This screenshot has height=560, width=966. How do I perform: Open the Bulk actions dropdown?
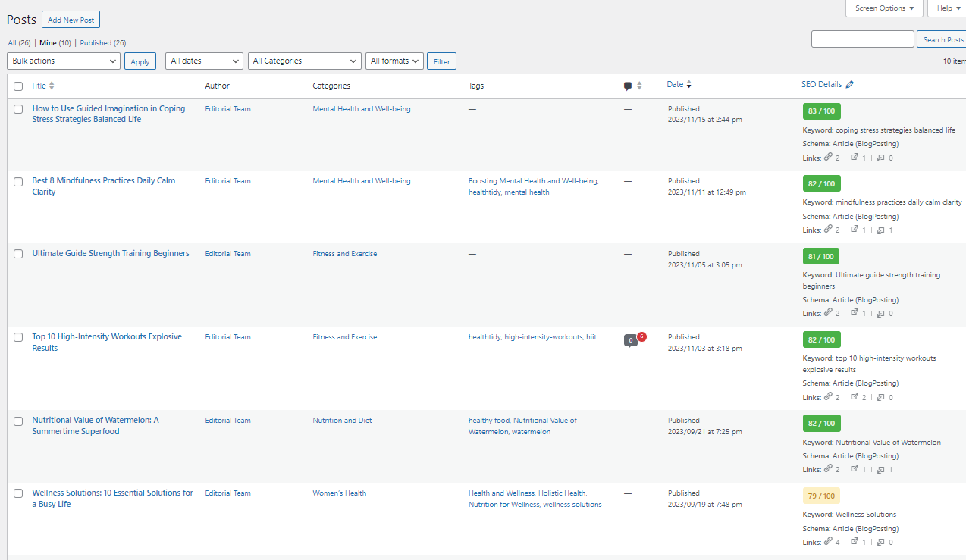[x=64, y=61]
